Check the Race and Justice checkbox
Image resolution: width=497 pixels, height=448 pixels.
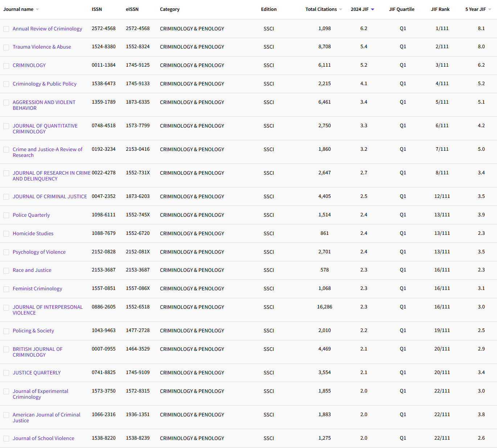[6, 270]
